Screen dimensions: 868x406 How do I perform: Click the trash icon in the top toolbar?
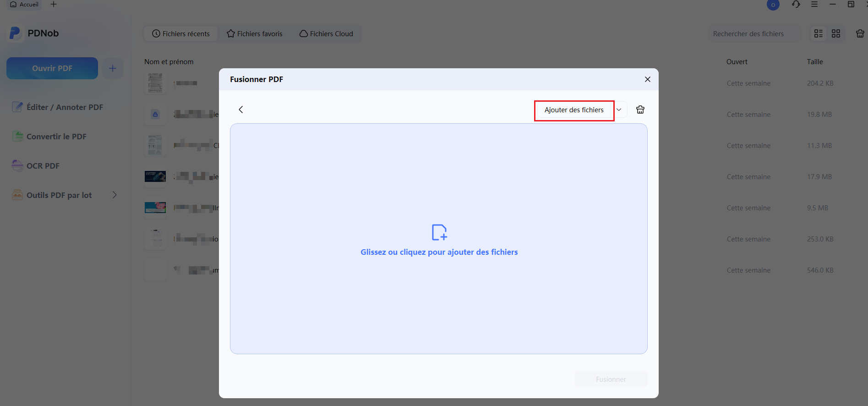coord(860,33)
